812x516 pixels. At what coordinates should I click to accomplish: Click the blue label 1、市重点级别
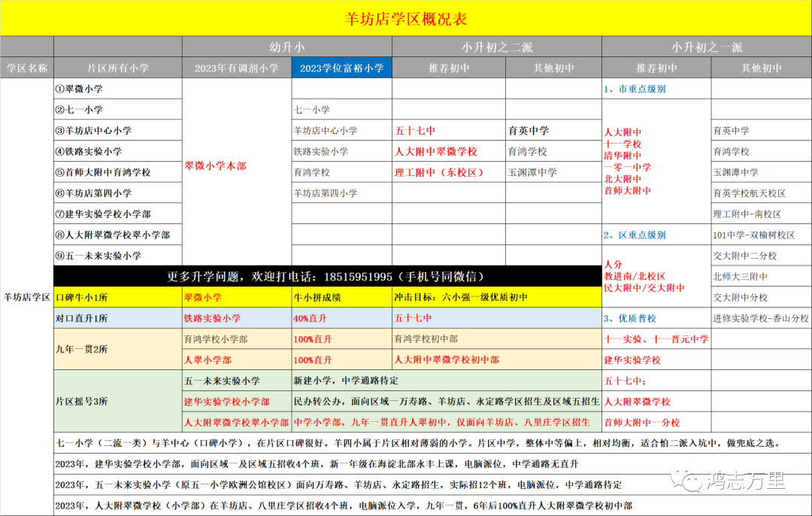click(x=635, y=89)
